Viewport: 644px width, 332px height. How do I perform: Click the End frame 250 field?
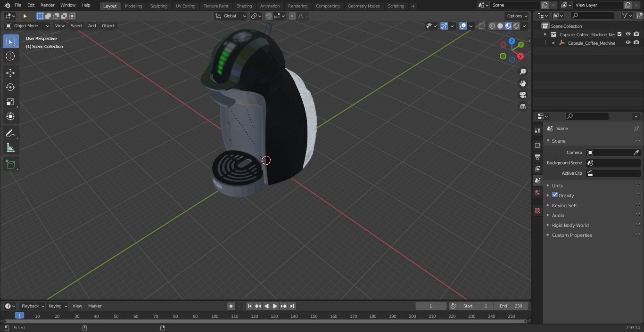point(511,306)
